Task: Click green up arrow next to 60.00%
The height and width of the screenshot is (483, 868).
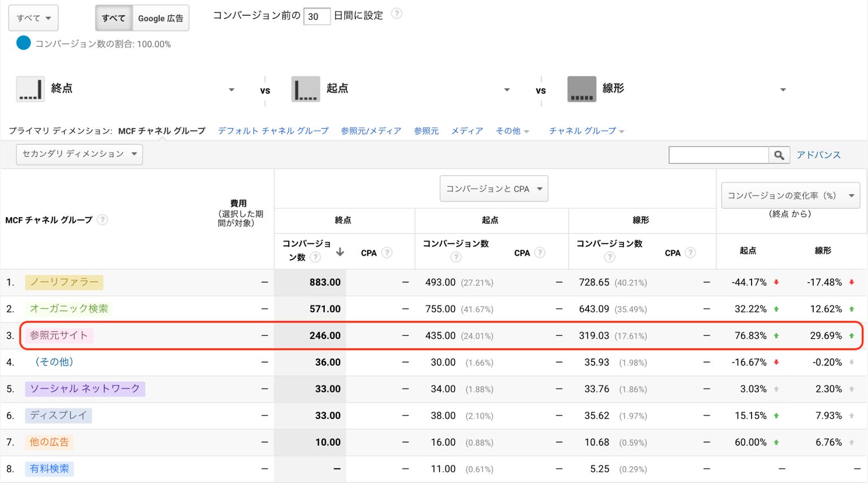Action: coord(776,442)
